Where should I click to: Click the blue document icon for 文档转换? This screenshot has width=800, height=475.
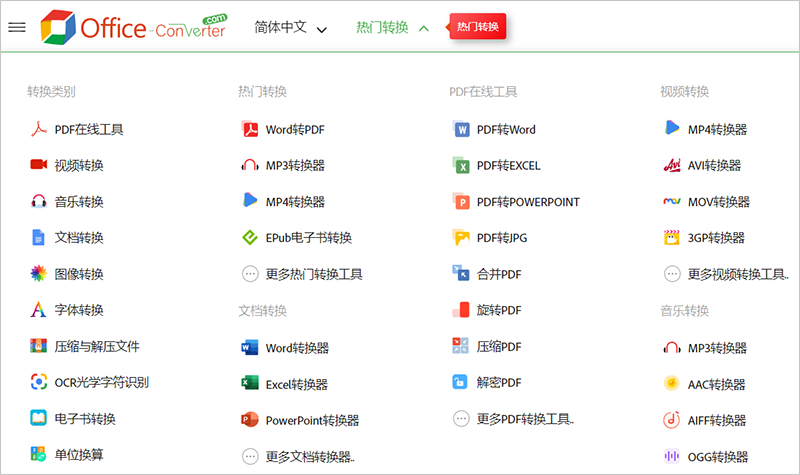click(38, 238)
